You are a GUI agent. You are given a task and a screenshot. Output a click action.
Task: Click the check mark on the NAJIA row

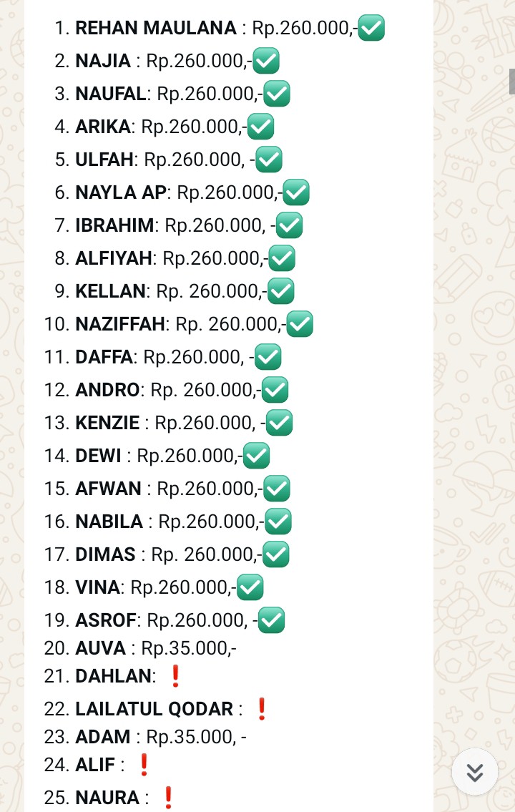(x=266, y=61)
